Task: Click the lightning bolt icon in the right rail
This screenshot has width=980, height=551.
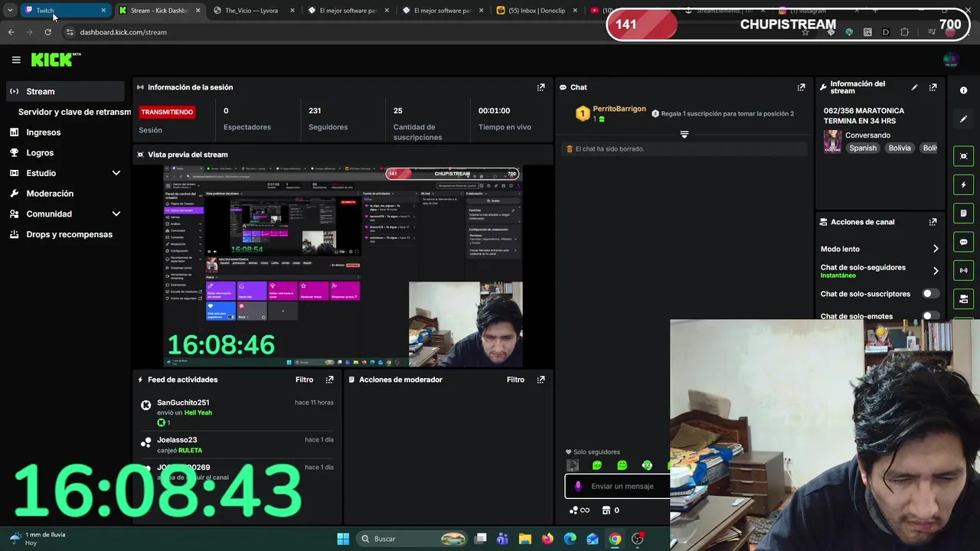Action: [963, 184]
